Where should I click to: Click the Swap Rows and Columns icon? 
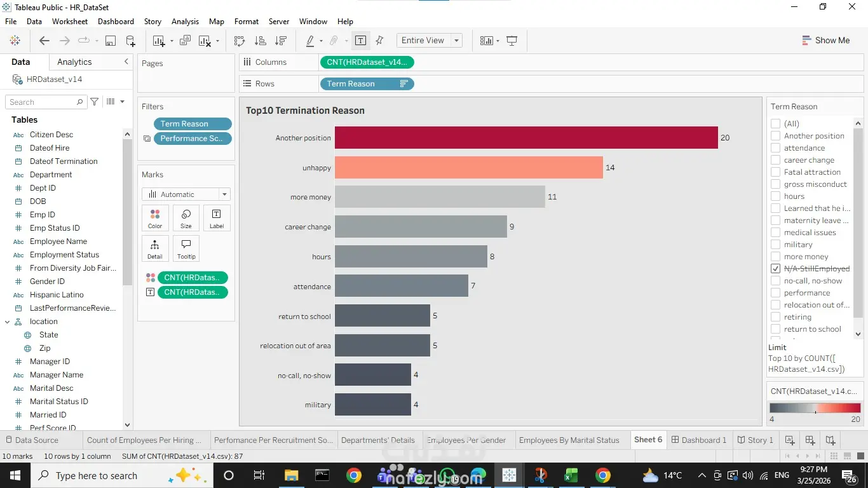click(240, 41)
